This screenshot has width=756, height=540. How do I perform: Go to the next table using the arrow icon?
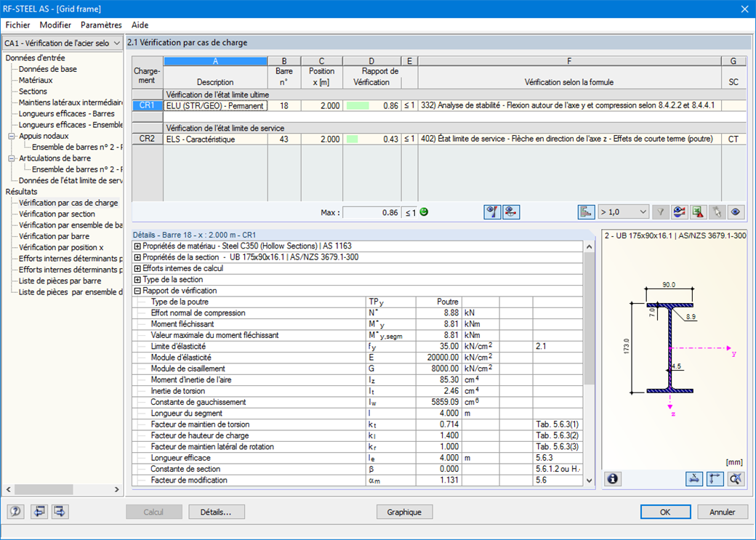pyautogui.click(x=60, y=512)
